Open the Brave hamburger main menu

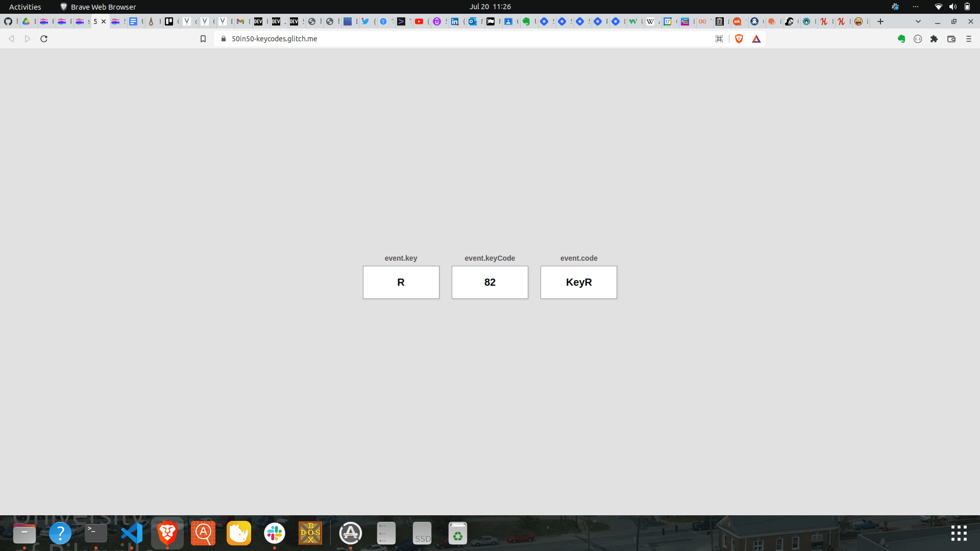coord(969,39)
